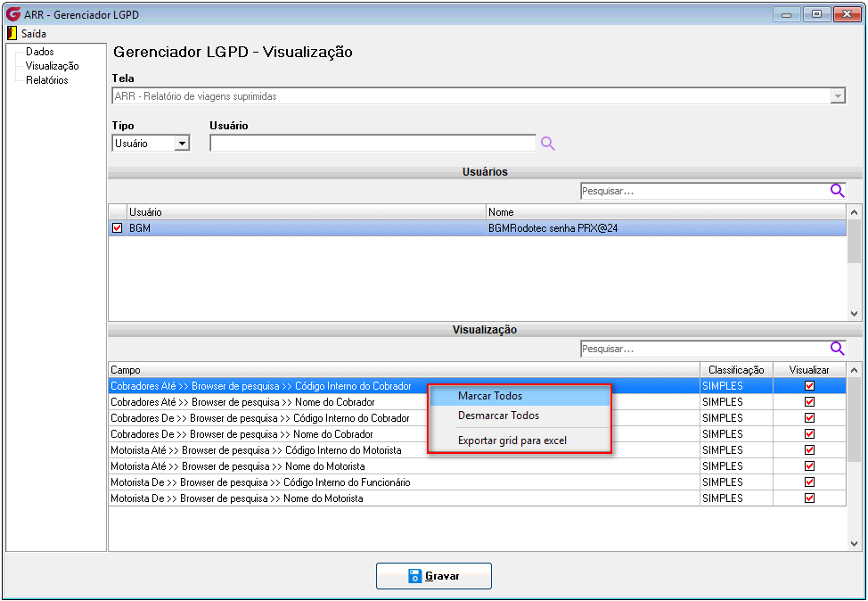Minimize the ARR Gerenciador LGPD window
Viewport: 868px width, 601px height.
coord(786,15)
